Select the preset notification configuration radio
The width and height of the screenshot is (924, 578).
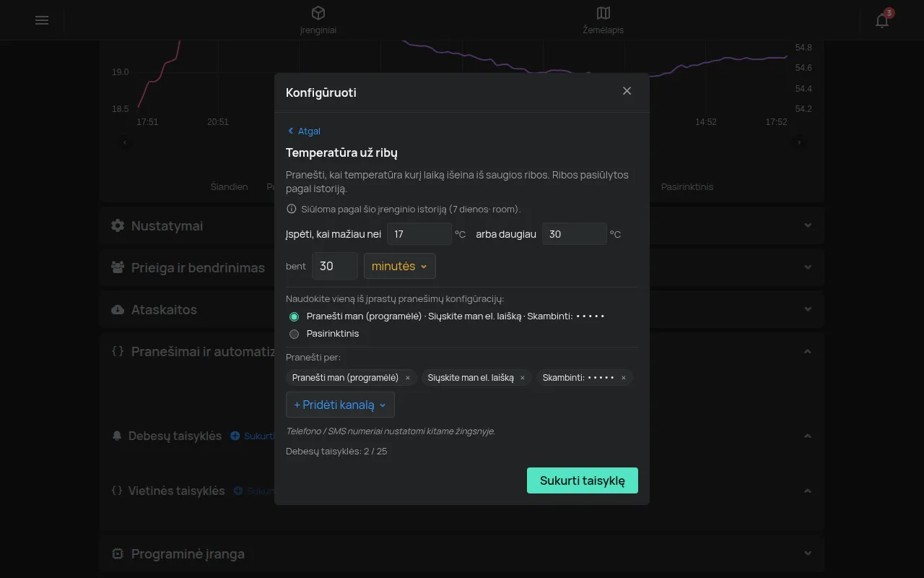point(294,316)
